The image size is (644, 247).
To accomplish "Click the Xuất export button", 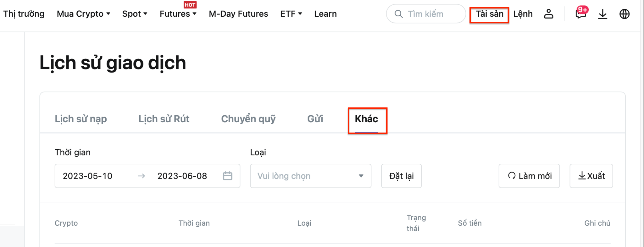I will [x=591, y=176].
